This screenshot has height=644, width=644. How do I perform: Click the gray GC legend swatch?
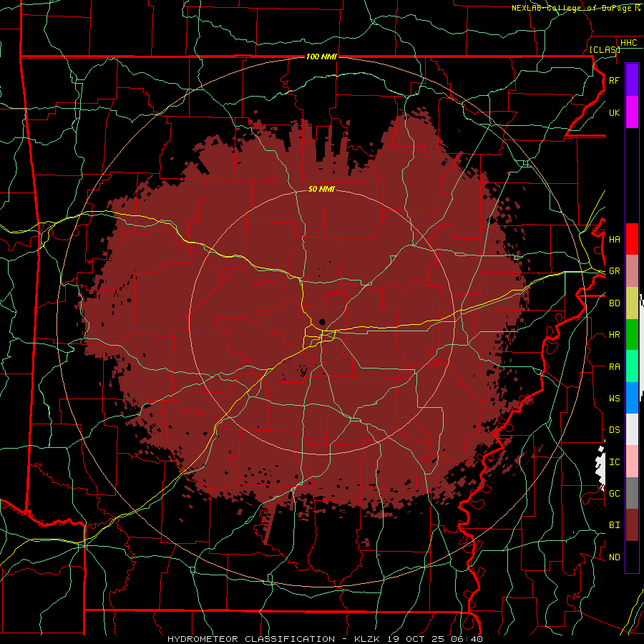coord(632,493)
